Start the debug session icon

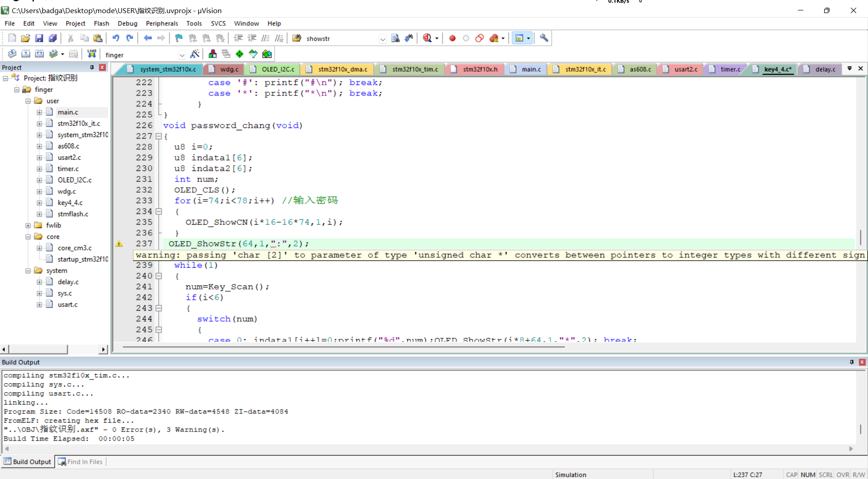pos(427,38)
